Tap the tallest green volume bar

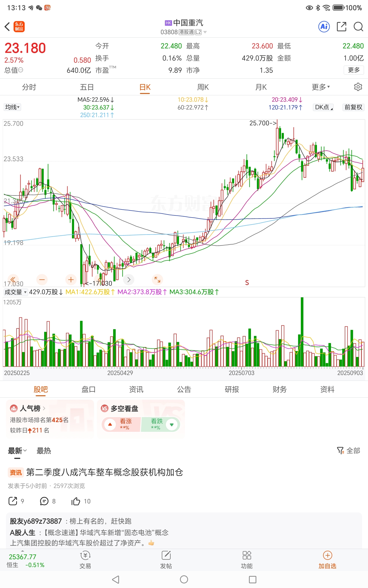pyautogui.click(x=302, y=332)
